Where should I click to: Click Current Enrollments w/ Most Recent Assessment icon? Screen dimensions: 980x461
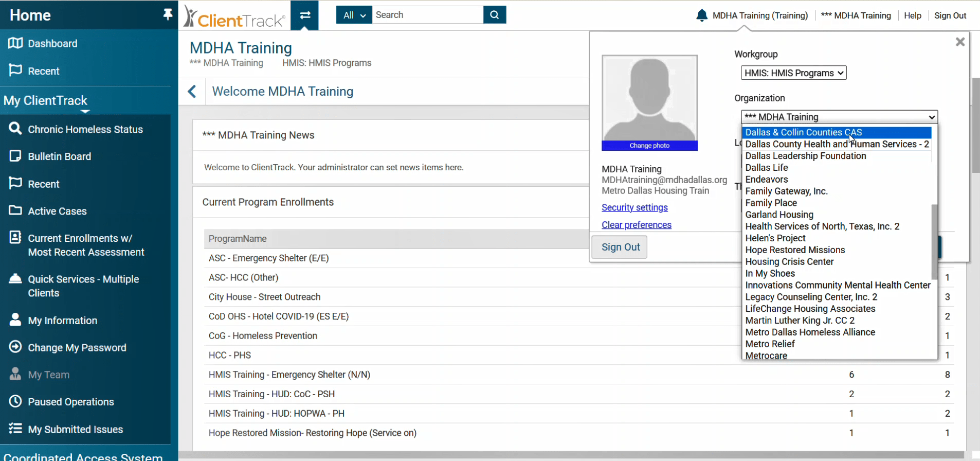click(x=15, y=237)
